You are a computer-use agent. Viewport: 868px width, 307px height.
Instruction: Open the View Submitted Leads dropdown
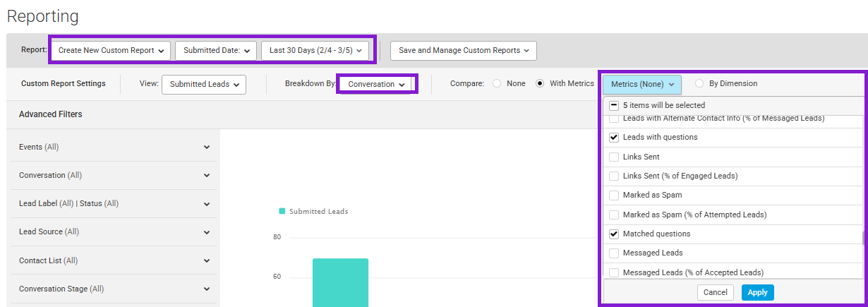pos(203,84)
